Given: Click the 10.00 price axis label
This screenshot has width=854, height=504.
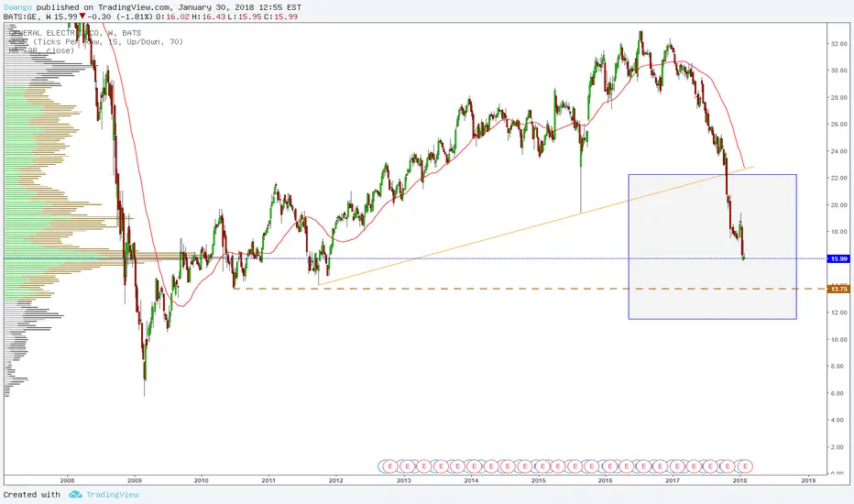Looking at the screenshot, I should (x=838, y=339).
